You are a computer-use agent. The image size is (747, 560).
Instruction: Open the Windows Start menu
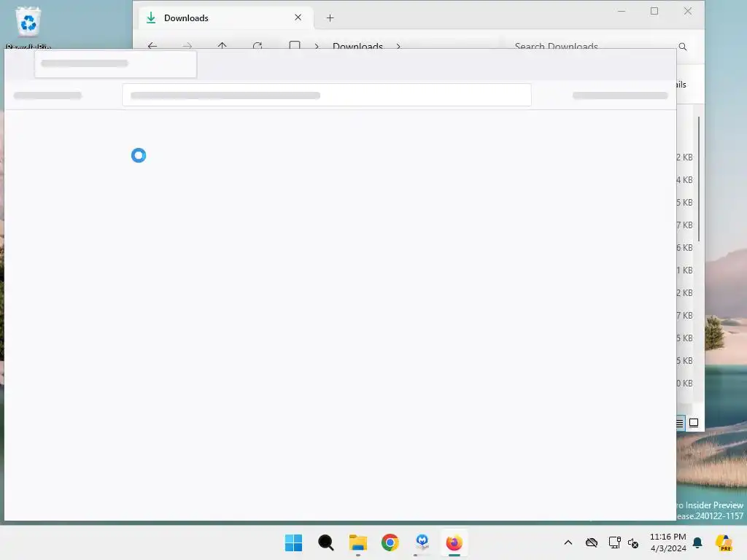click(293, 542)
